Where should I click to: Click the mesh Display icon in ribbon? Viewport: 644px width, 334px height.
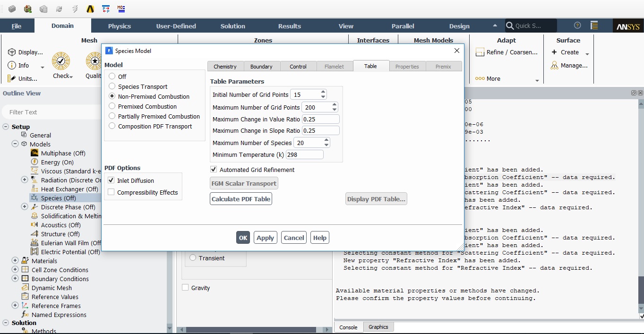tap(12, 52)
